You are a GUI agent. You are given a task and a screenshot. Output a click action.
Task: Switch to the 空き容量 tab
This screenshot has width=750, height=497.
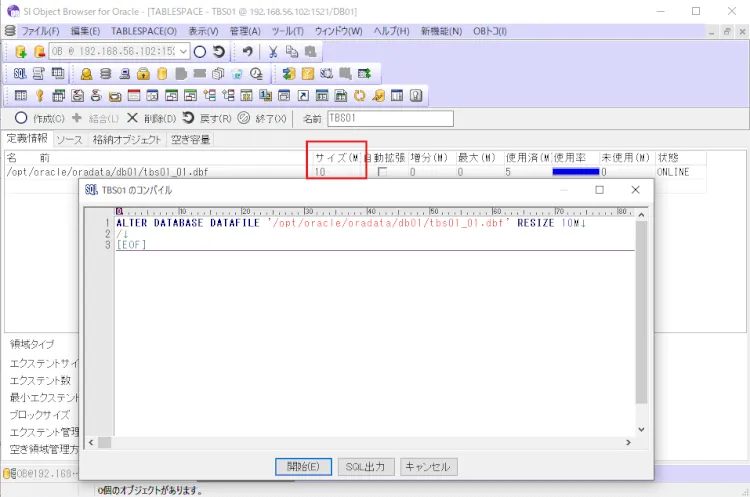[x=190, y=140]
